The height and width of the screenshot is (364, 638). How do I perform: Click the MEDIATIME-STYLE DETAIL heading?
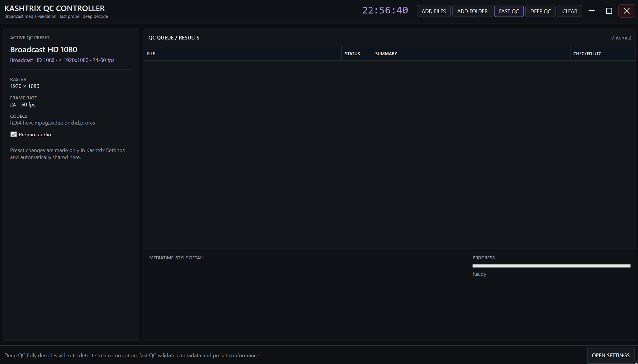click(176, 258)
